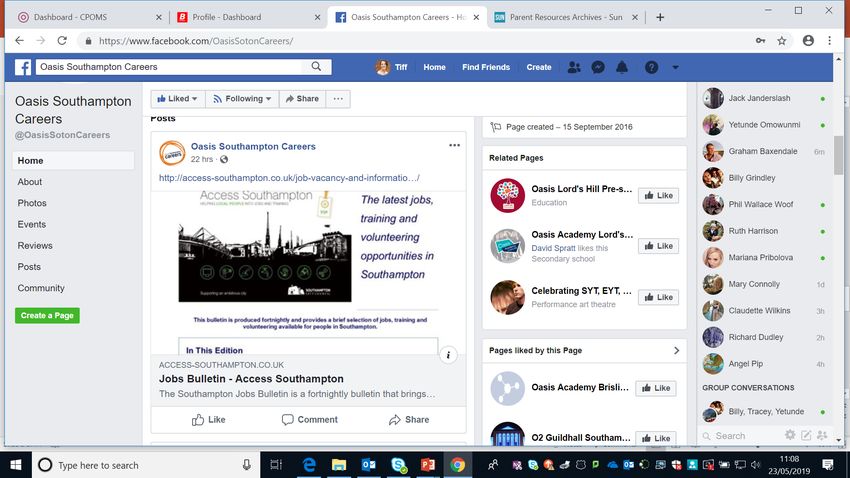Click the link info icon on post

(x=448, y=356)
